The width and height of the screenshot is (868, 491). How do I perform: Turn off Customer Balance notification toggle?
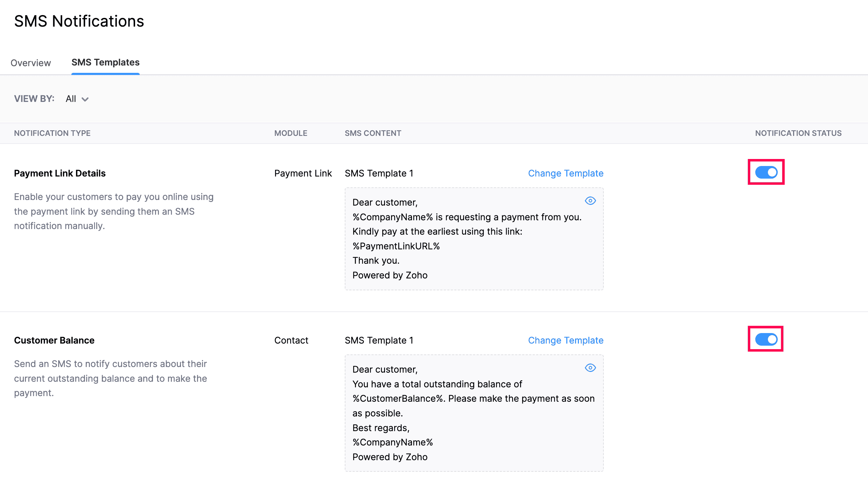(x=766, y=339)
